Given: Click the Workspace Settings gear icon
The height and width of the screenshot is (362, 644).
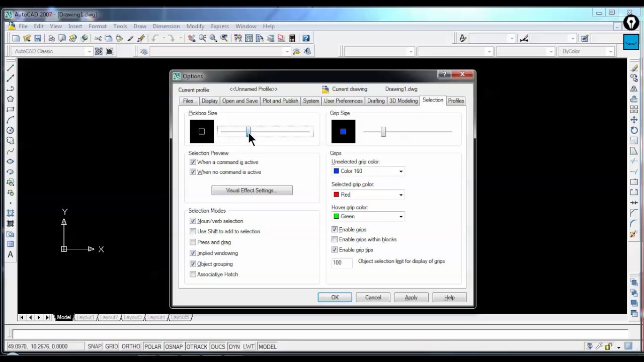Looking at the screenshot, I should point(99,51).
